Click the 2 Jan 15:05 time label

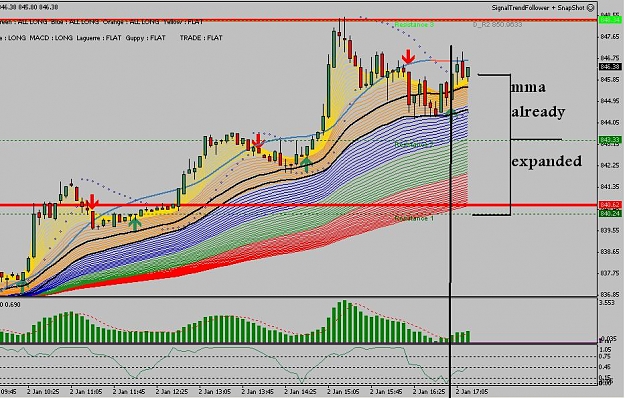point(344,392)
